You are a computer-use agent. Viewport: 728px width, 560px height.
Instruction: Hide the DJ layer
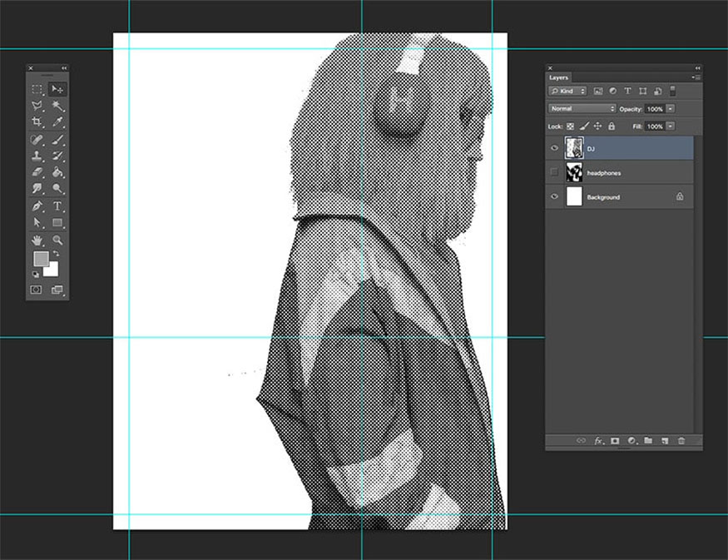(554, 148)
